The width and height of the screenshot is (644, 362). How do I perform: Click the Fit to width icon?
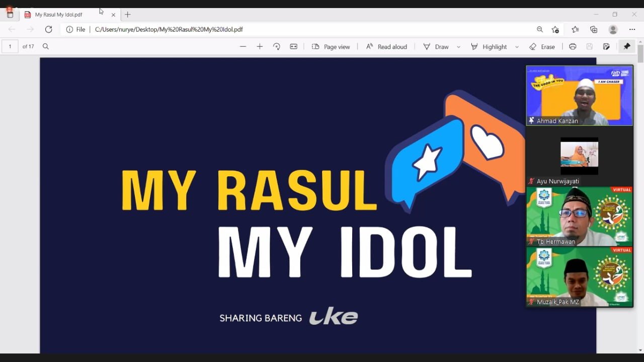click(x=293, y=46)
